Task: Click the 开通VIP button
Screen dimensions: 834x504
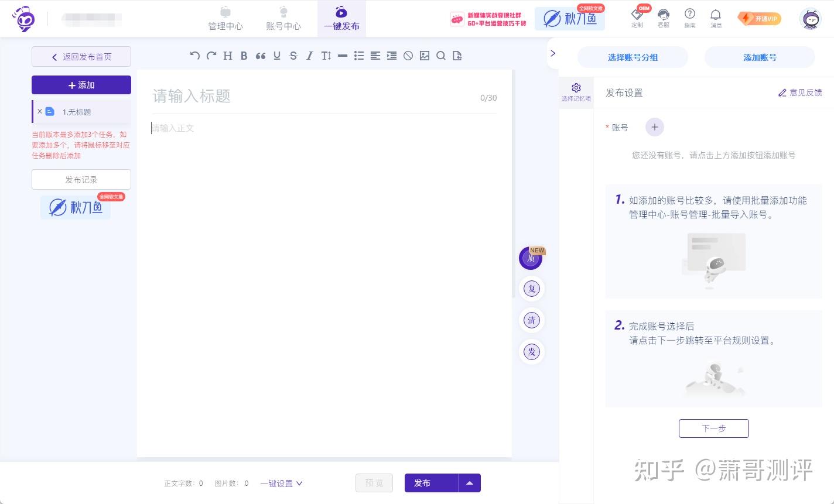Action: pyautogui.click(x=759, y=19)
